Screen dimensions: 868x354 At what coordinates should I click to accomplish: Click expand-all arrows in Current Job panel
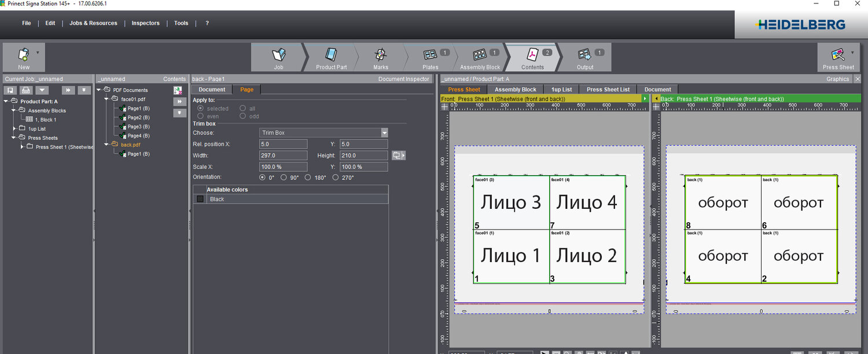[68, 90]
